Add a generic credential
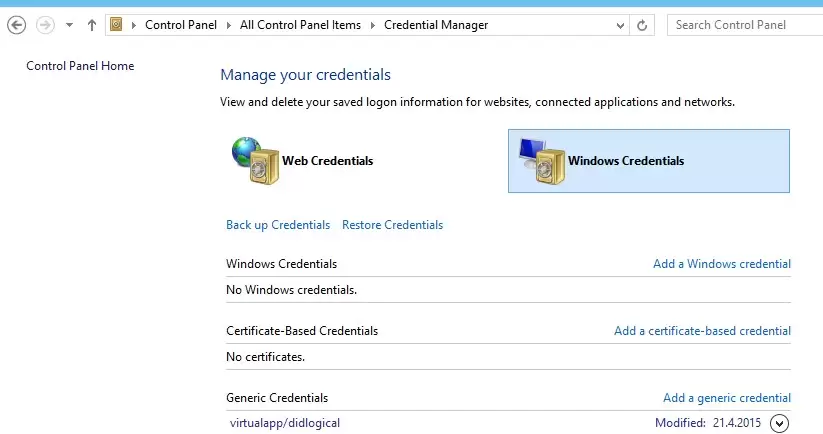 click(x=727, y=398)
